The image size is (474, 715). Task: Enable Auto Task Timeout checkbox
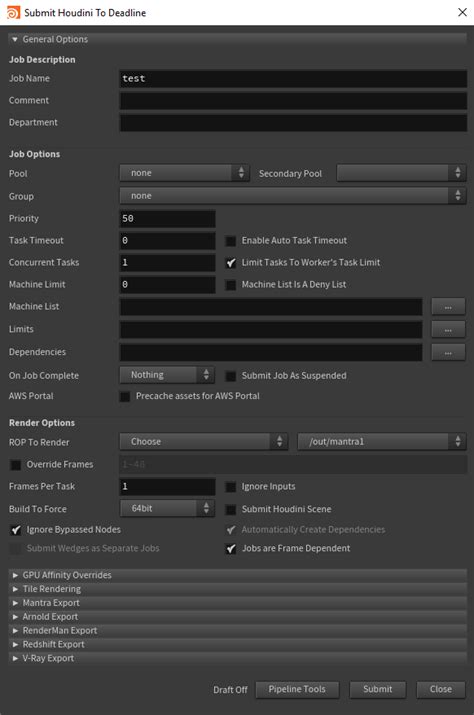(x=231, y=241)
